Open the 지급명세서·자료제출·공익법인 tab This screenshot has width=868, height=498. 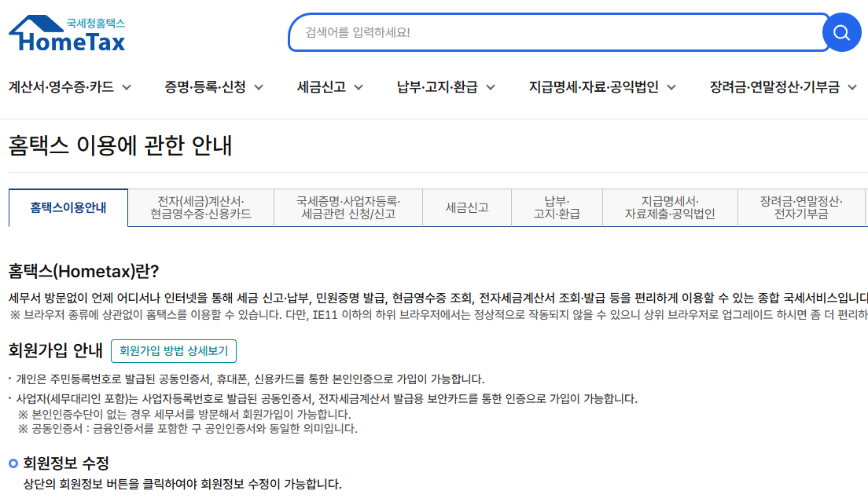click(669, 207)
